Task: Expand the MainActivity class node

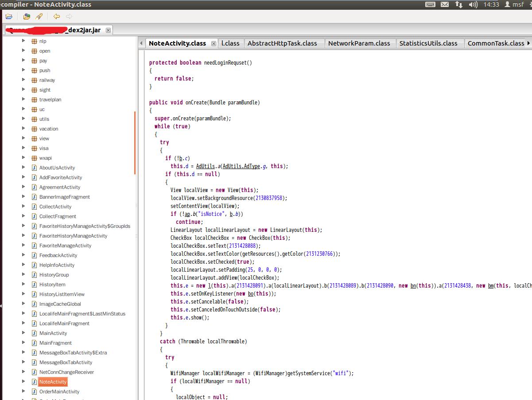Action: click(x=23, y=333)
